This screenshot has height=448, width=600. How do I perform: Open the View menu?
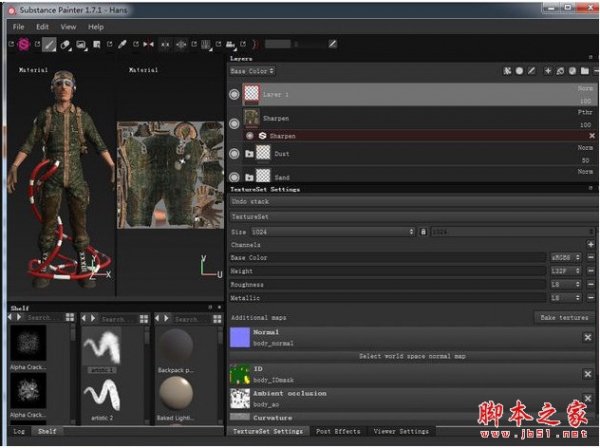tap(68, 27)
